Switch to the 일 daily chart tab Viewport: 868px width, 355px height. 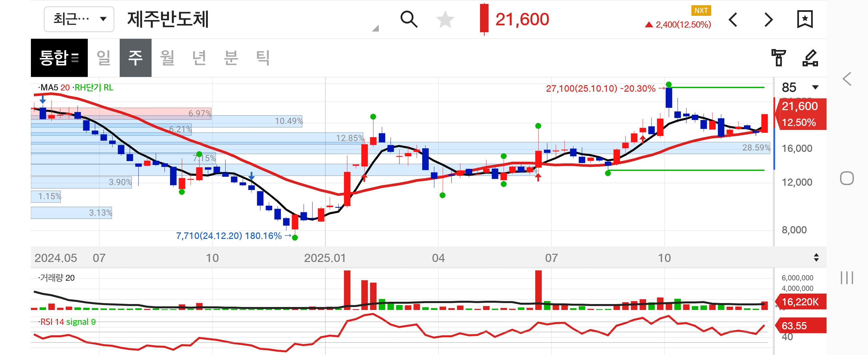pos(104,58)
